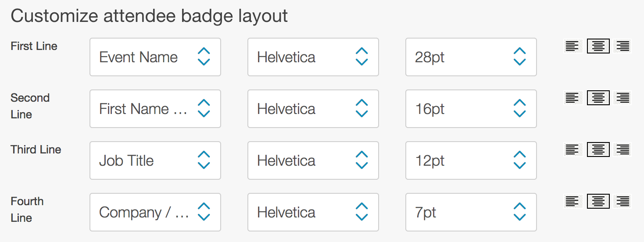Select center alignment for First Line
644x242 pixels.
[598, 46]
